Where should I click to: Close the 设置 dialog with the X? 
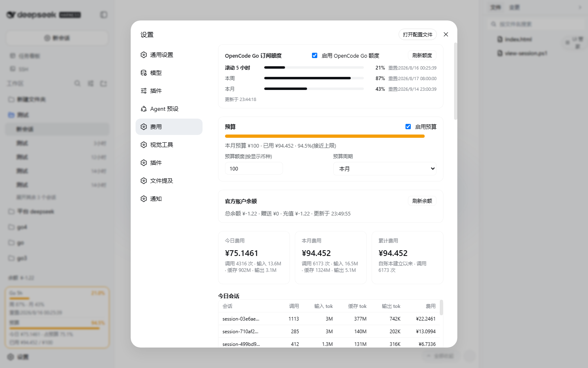[x=446, y=34]
